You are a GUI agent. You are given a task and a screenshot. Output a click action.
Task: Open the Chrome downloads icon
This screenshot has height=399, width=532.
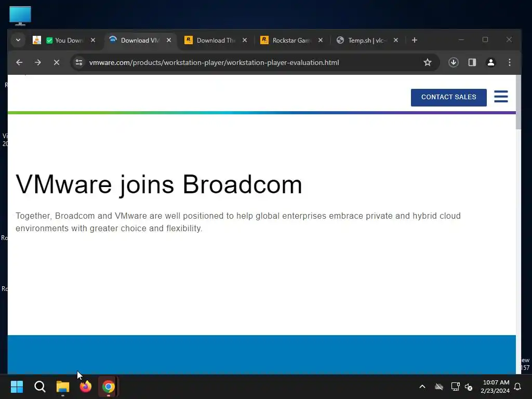(x=454, y=62)
